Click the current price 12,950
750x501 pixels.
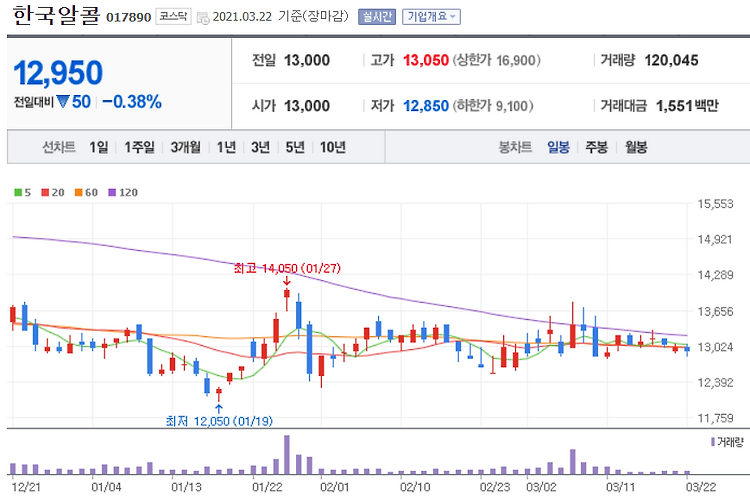pyautogui.click(x=58, y=73)
